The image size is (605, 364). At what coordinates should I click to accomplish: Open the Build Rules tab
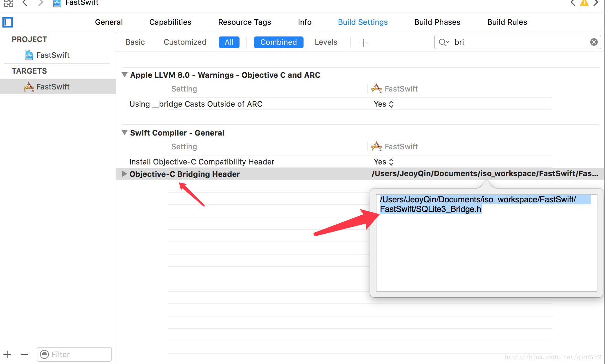[507, 22]
